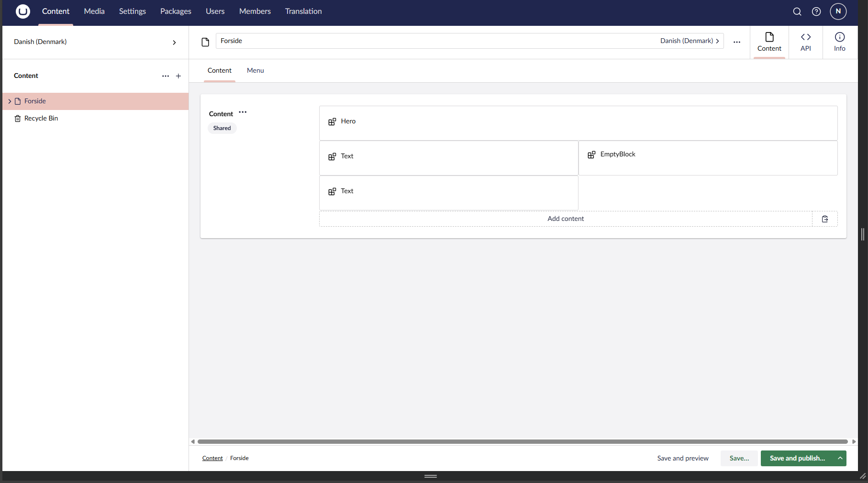Click the horizontal scrollbar track
The width and height of the screenshot is (868, 483).
coord(523,441)
